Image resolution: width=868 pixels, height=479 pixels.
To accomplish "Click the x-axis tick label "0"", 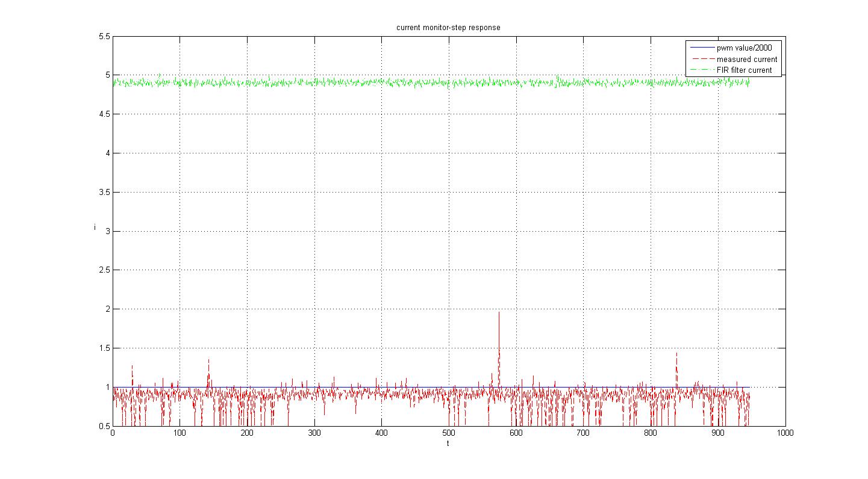I will [113, 433].
